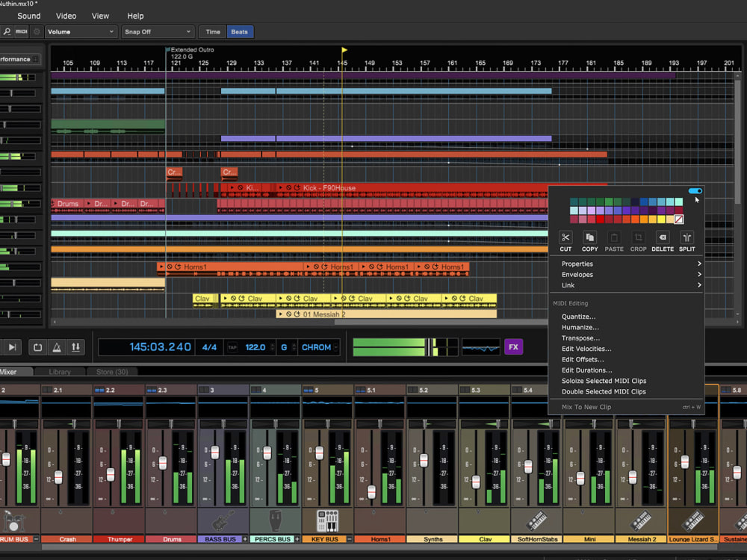Open the View menu
The width and height of the screenshot is (747, 560).
point(101,16)
